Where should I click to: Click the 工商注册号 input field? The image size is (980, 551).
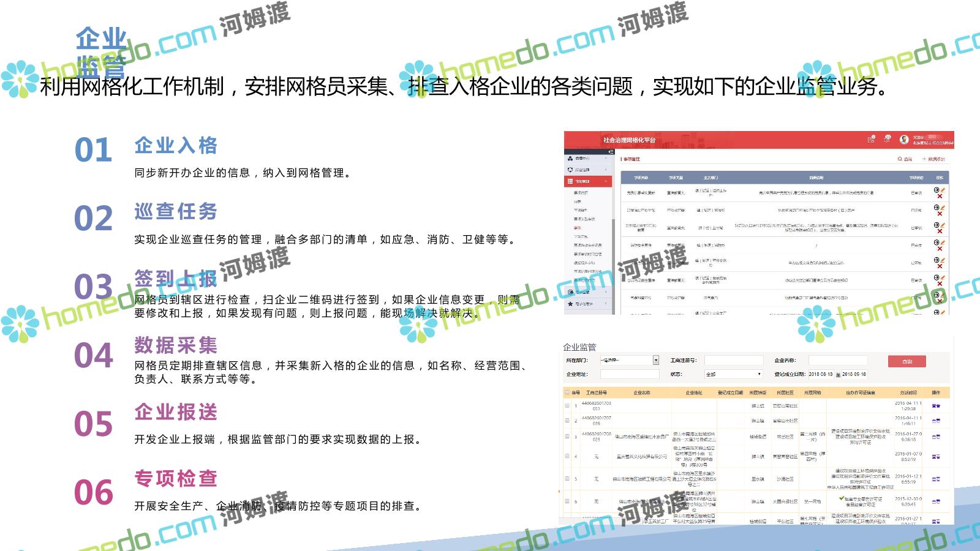coord(733,360)
